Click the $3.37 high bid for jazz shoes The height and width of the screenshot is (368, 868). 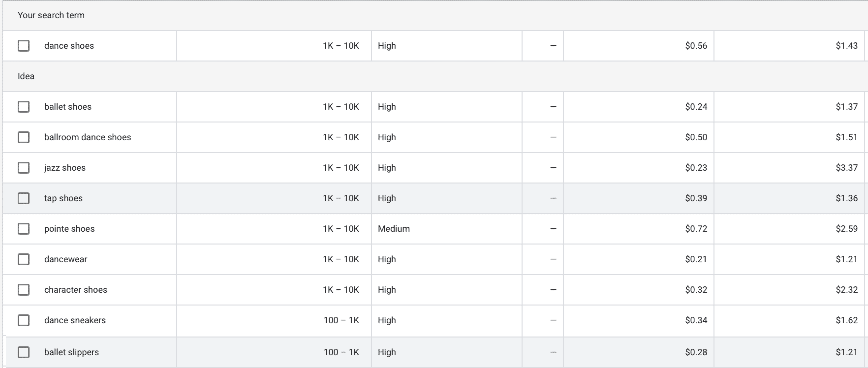tap(846, 168)
